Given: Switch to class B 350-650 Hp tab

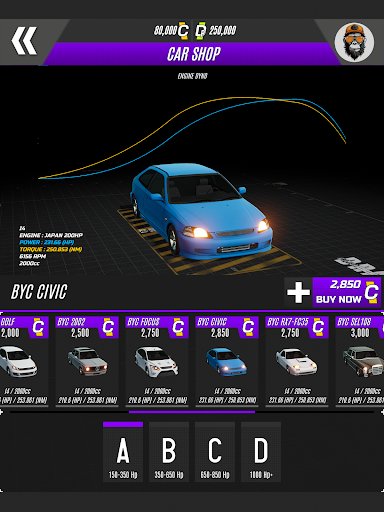Looking at the screenshot, I should pyautogui.click(x=169, y=452).
